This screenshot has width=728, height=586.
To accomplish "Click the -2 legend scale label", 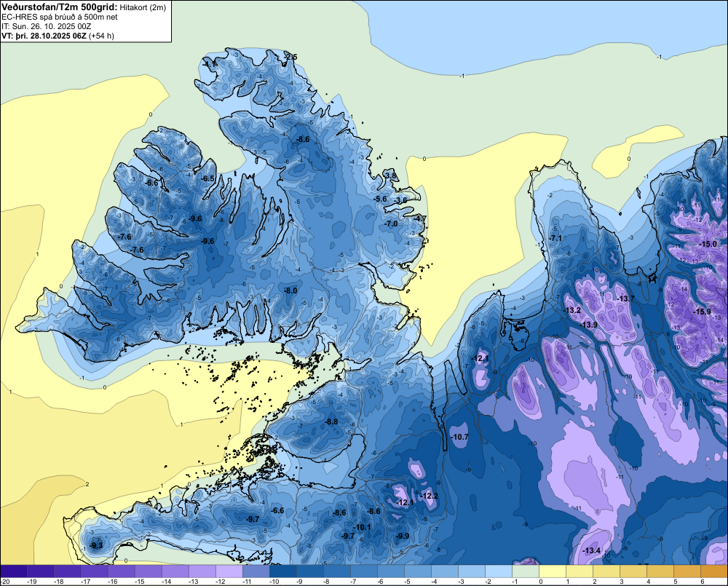I will tap(488, 582).
